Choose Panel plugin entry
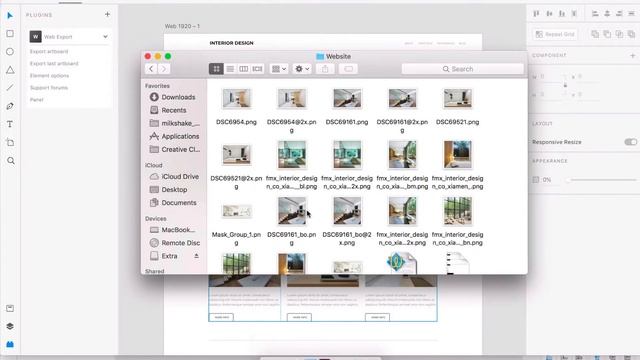This screenshot has width=640, height=360. pos(36,100)
